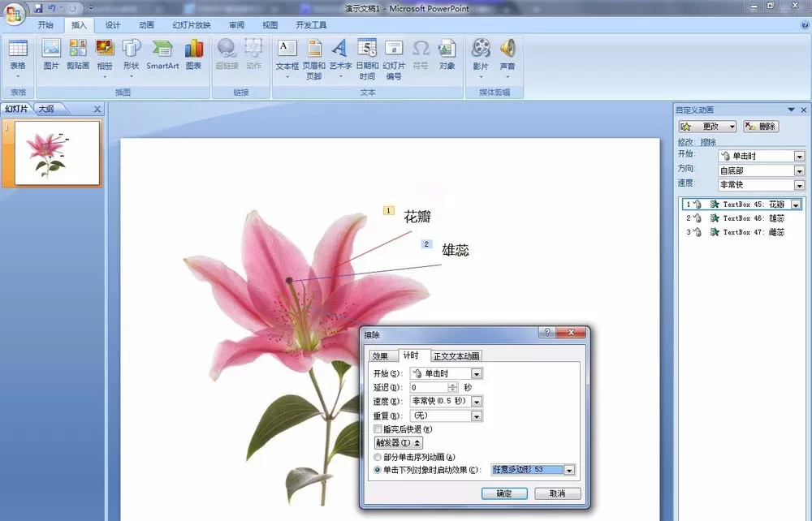Insert date and time (日期和时间)
812x521 pixels.
click(x=367, y=59)
